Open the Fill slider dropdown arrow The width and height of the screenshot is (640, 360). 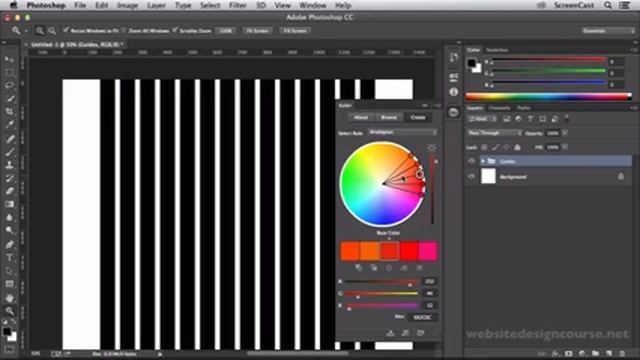tap(564, 147)
